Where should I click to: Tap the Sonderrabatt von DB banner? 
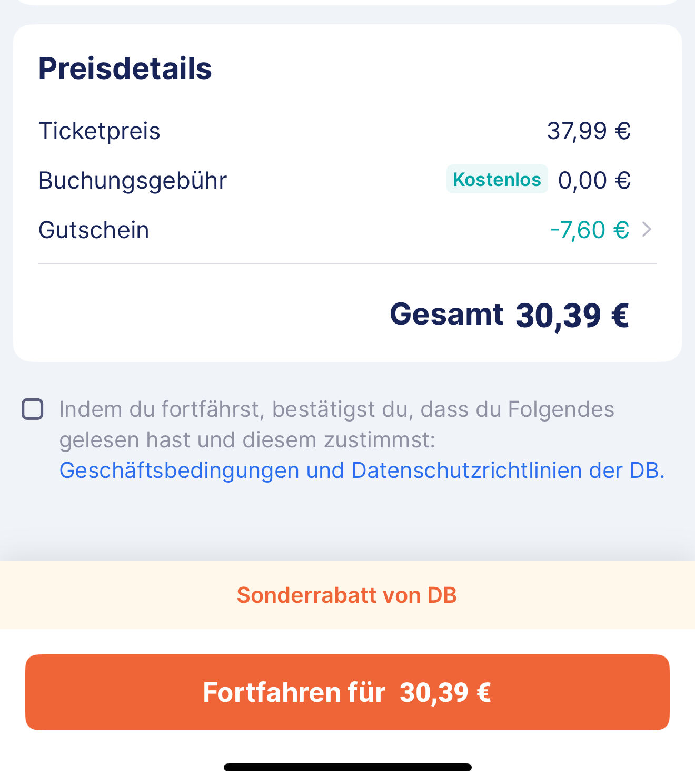[x=347, y=595]
